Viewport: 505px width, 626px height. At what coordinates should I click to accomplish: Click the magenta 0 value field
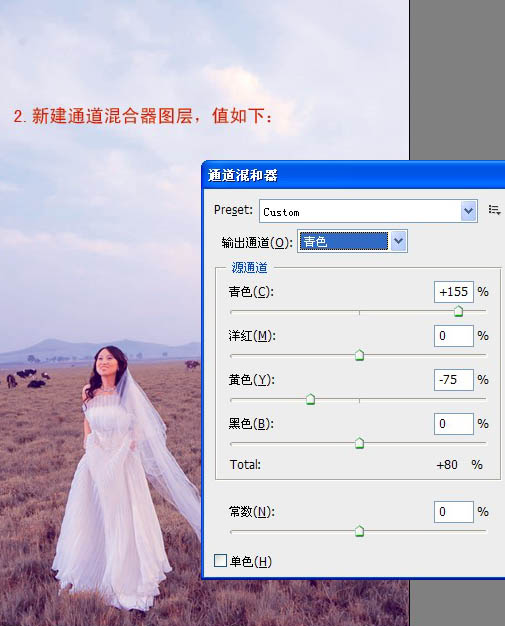coord(454,336)
